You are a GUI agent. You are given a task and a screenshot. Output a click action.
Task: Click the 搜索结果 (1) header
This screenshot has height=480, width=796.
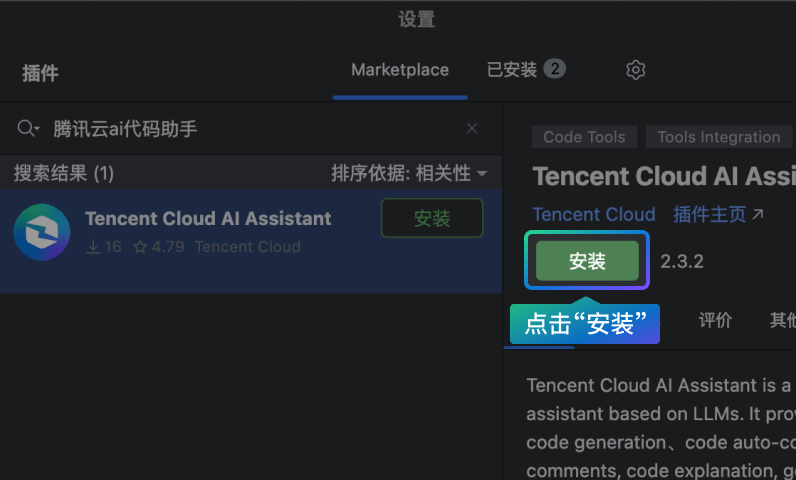coord(63,174)
